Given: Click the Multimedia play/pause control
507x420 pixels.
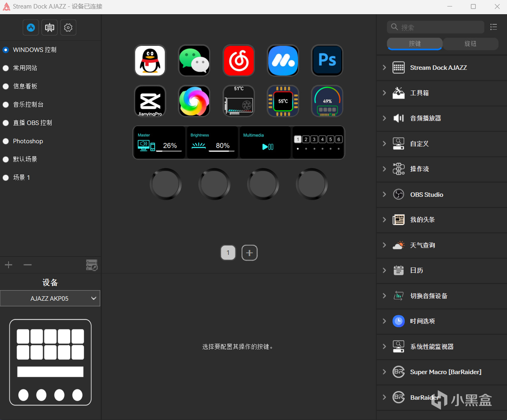Looking at the screenshot, I should (x=265, y=143).
